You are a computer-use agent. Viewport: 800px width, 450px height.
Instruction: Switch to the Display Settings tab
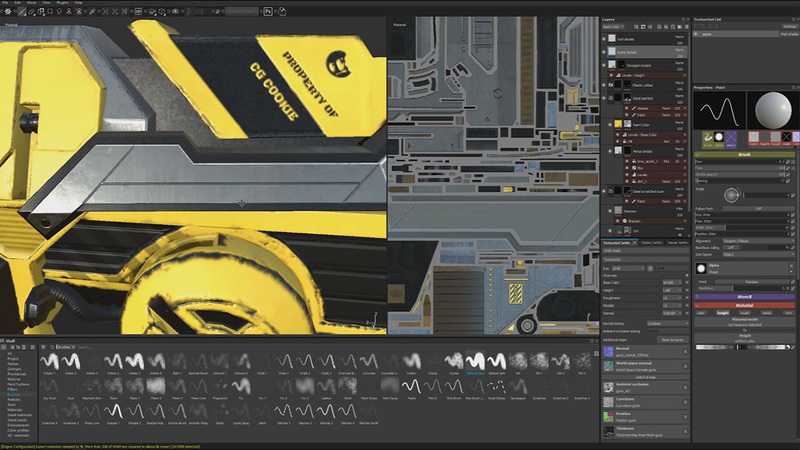pos(652,243)
